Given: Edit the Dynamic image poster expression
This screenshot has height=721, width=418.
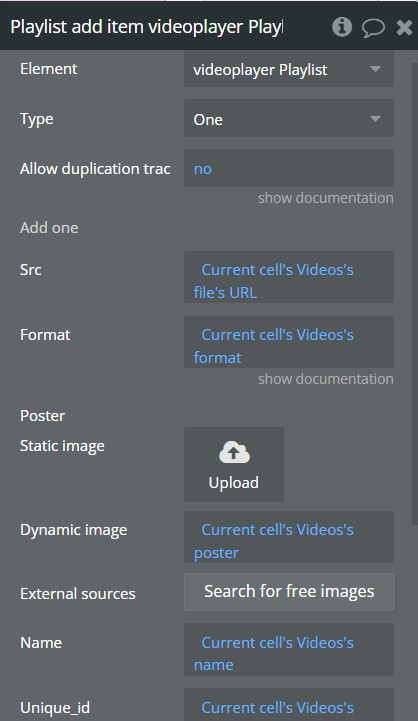Looking at the screenshot, I should point(289,537).
